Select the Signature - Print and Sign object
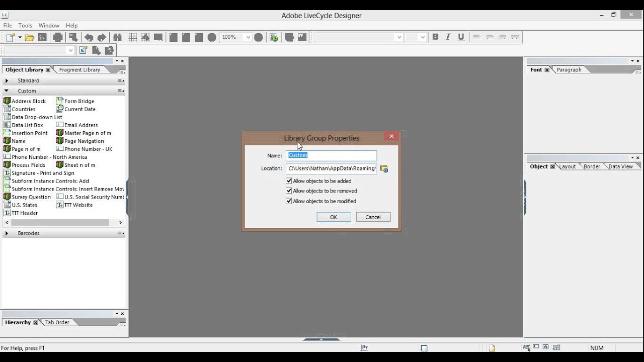This screenshot has width=644, height=362. click(x=39, y=173)
